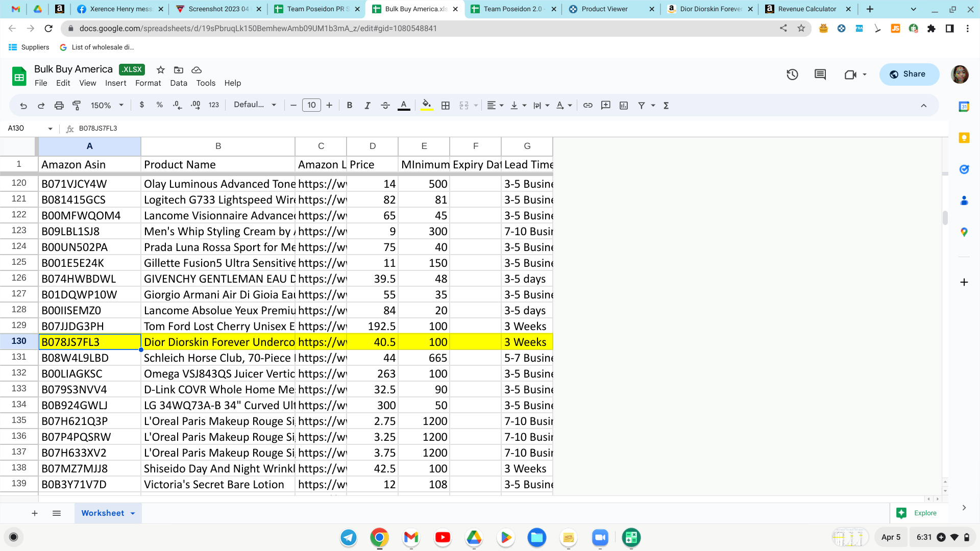Screen dimensions: 980x551
Task: Decrease decimal places
Action: point(177,105)
